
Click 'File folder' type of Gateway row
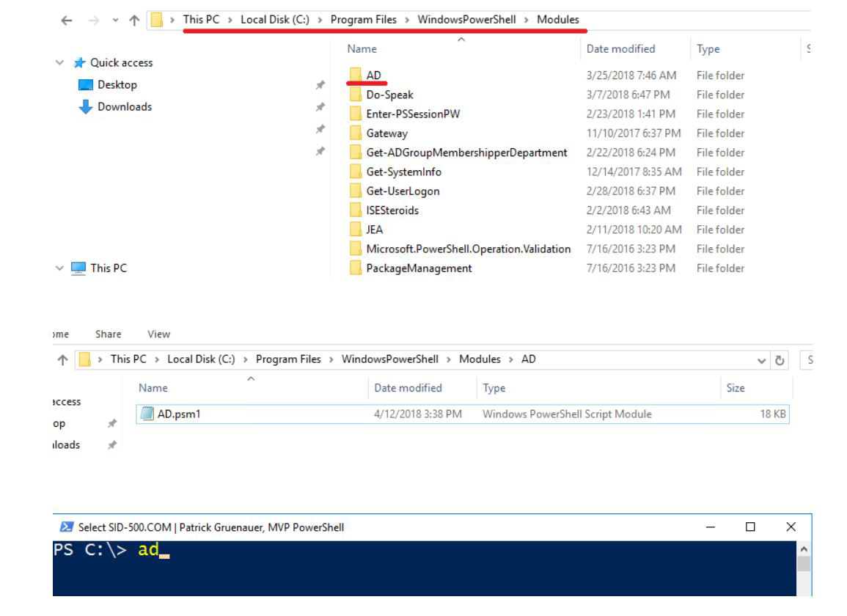pyautogui.click(x=720, y=133)
